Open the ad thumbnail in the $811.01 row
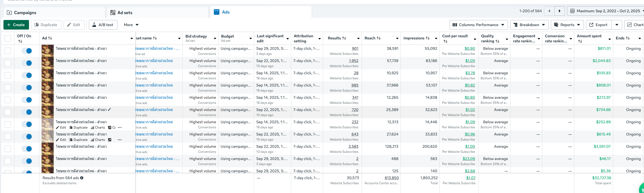Viewport: 644px width, 193px height. click(48, 51)
